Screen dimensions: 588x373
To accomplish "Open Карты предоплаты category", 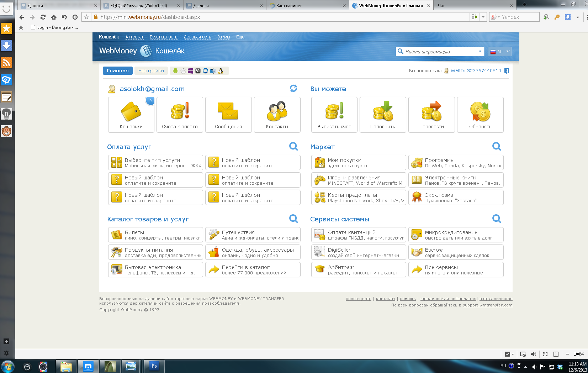I will (x=359, y=198).
